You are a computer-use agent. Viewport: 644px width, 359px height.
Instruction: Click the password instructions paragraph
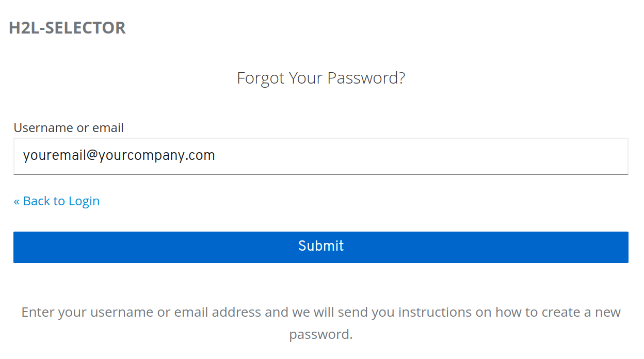(x=320, y=323)
